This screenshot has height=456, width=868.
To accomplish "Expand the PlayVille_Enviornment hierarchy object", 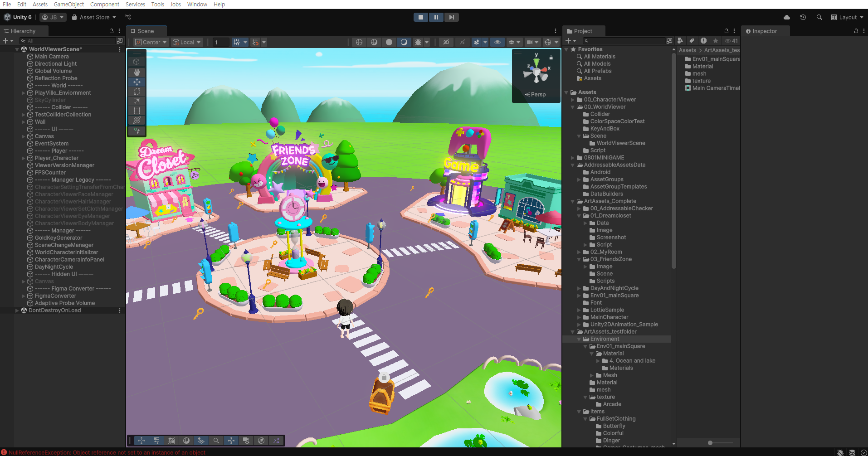I will click(x=24, y=93).
